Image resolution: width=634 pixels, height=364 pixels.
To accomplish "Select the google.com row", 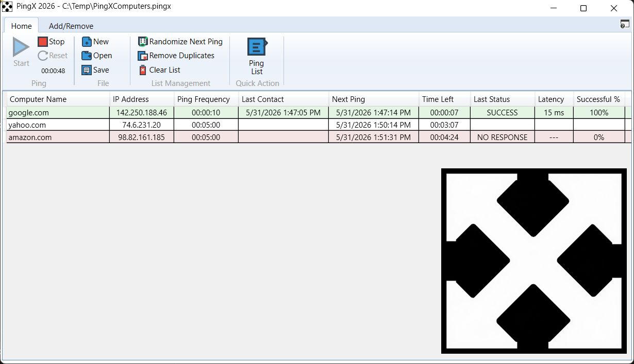I will [x=319, y=112].
